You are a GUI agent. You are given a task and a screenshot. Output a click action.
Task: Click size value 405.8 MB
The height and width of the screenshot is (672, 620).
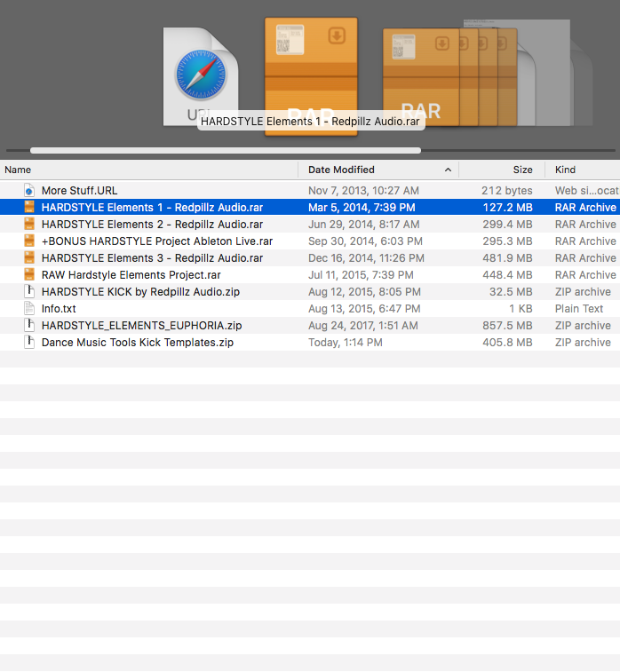pos(508,343)
